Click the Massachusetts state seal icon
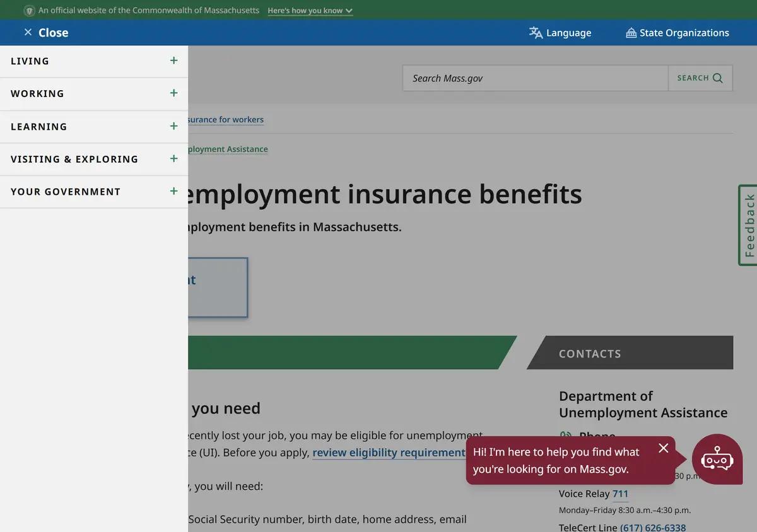The height and width of the screenshot is (532, 757). pos(29,11)
